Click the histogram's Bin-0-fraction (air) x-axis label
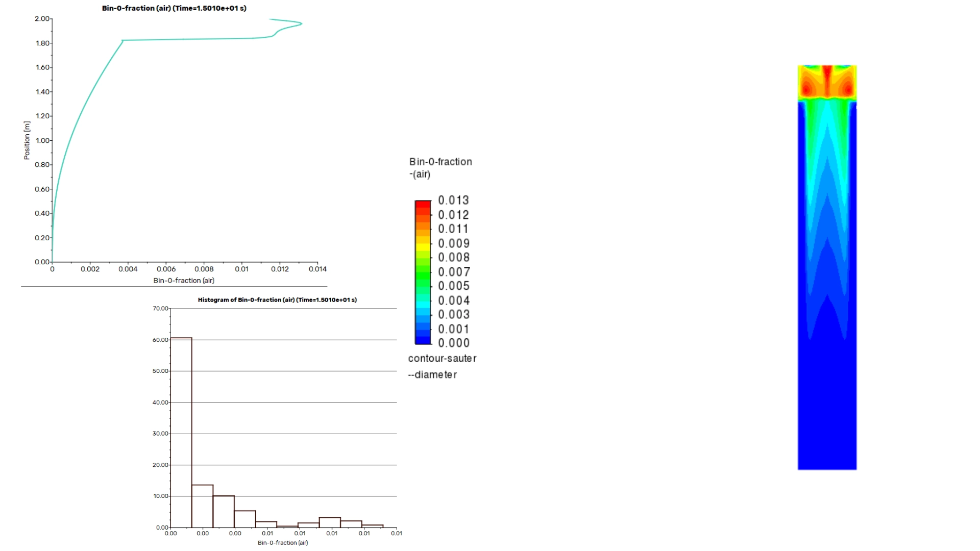Screen dimensions: 980x551 point(283,543)
